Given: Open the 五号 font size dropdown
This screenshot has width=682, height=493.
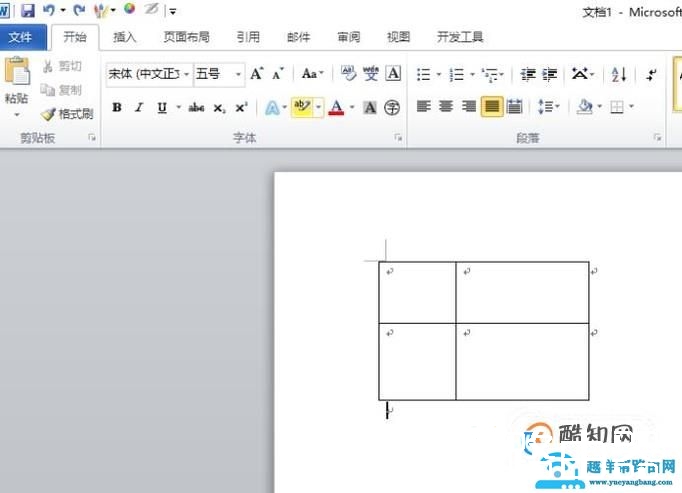Looking at the screenshot, I should 238,74.
